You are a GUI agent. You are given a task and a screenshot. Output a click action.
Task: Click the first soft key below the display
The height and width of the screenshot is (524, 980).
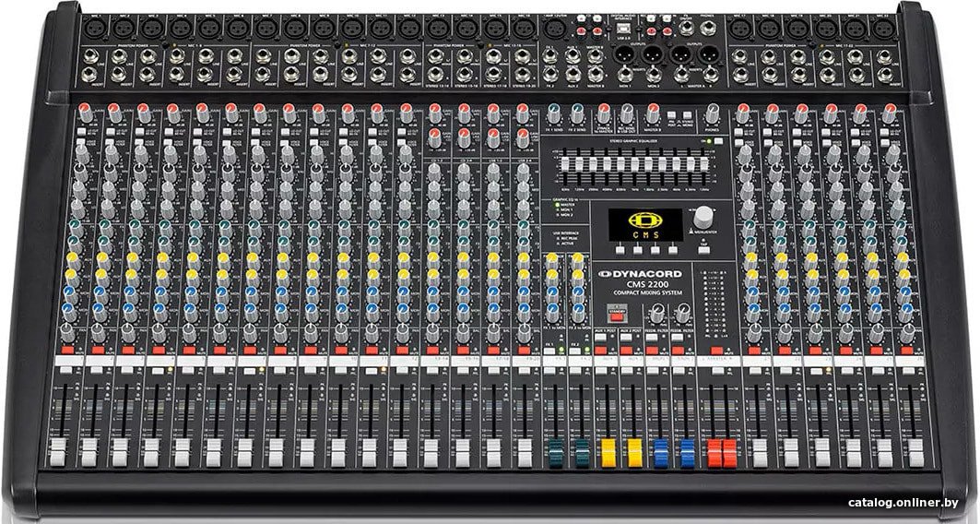click(620, 250)
